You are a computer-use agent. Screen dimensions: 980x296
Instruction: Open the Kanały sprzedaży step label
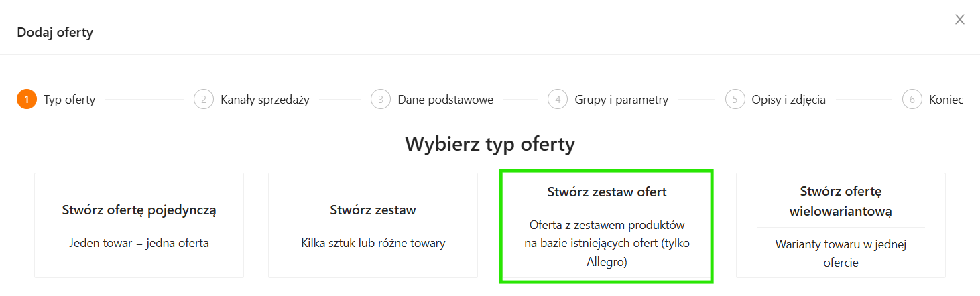point(265,100)
